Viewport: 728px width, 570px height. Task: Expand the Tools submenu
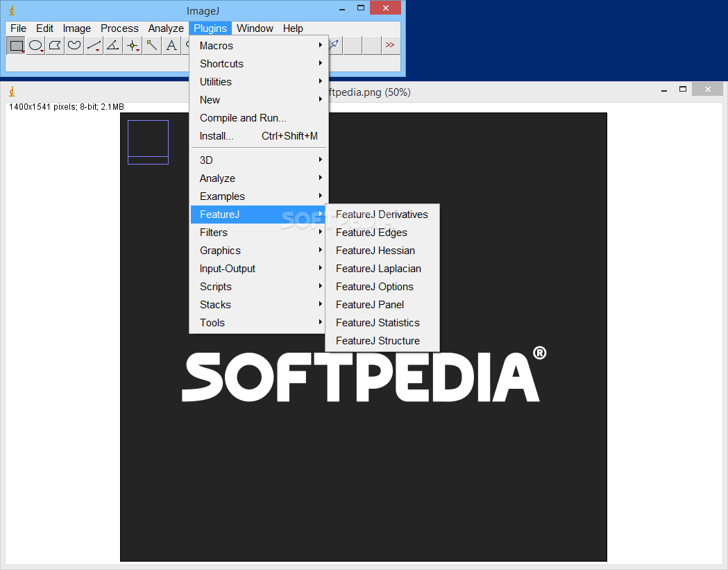tap(259, 324)
